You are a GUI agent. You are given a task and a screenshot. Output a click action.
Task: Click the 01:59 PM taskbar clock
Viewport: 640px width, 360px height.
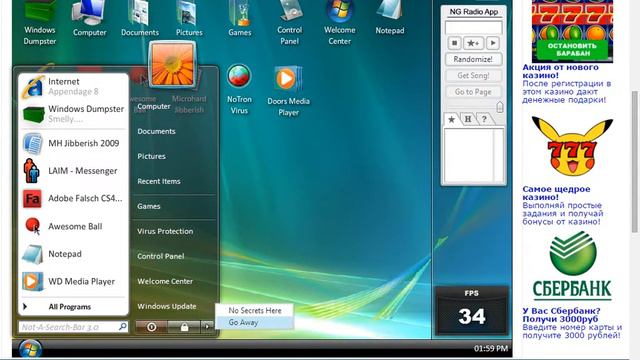click(x=491, y=349)
